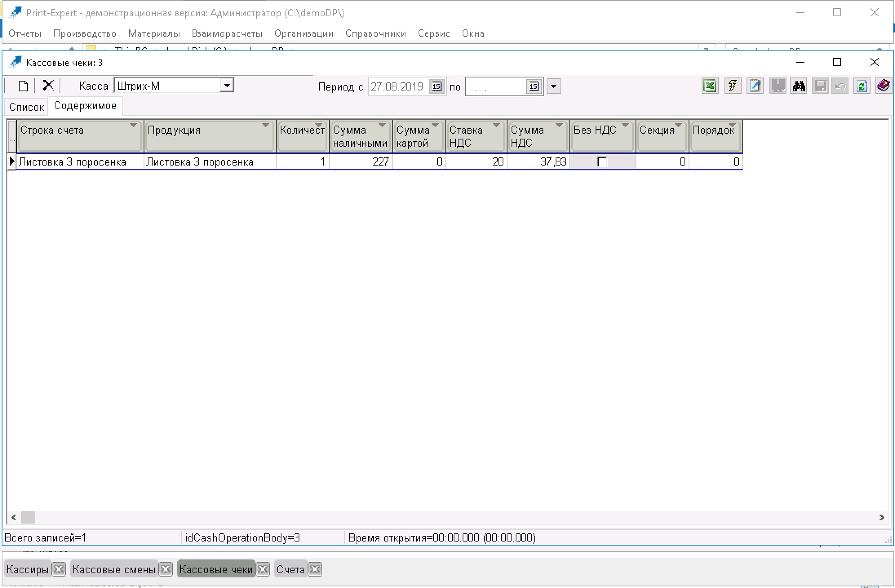Screen dimensions: 895x588
Task: Open filter arrow of Сумма НДС column
Action: (x=559, y=125)
